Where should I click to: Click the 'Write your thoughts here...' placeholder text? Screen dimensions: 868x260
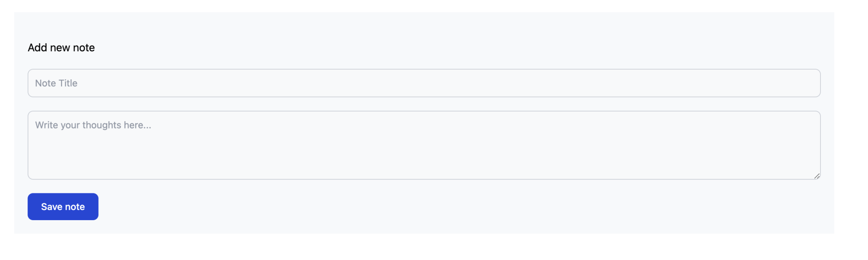tap(93, 125)
